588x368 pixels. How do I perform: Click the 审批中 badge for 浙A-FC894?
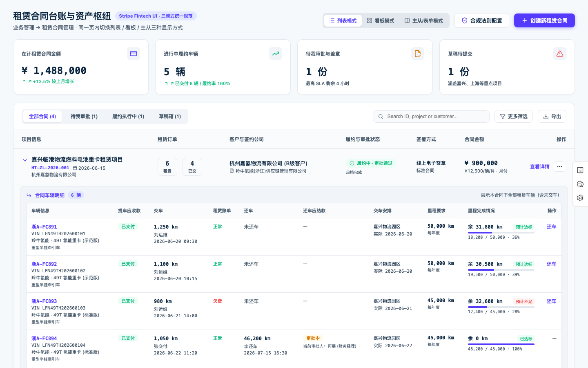pyautogui.click(x=313, y=338)
